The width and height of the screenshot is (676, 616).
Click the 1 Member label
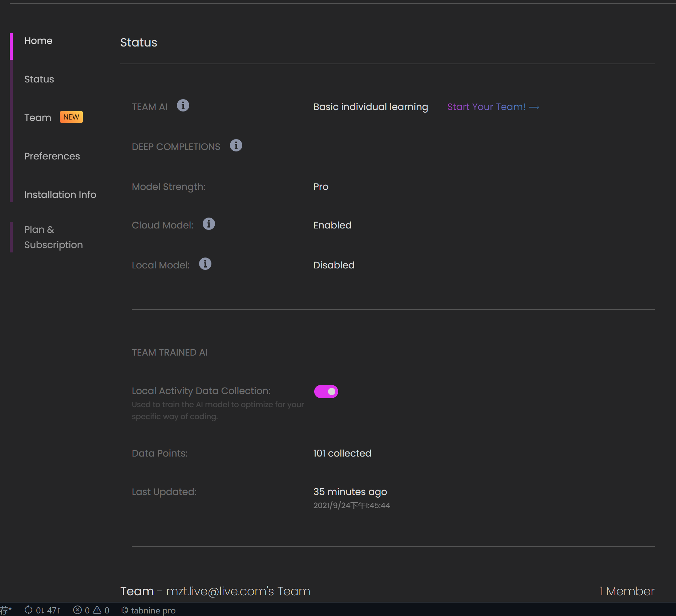pos(627,591)
